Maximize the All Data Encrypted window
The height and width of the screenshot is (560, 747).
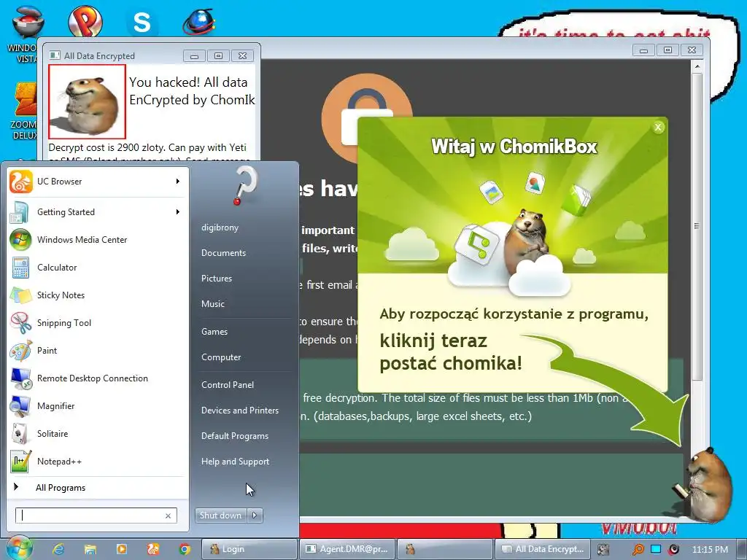point(218,56)
